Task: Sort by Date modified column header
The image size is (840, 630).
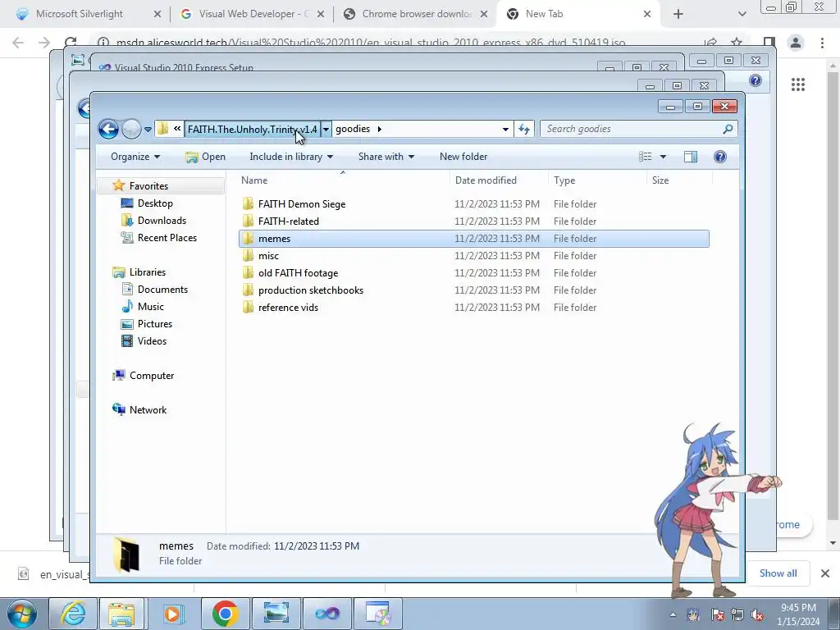Action: click(499, 180)
